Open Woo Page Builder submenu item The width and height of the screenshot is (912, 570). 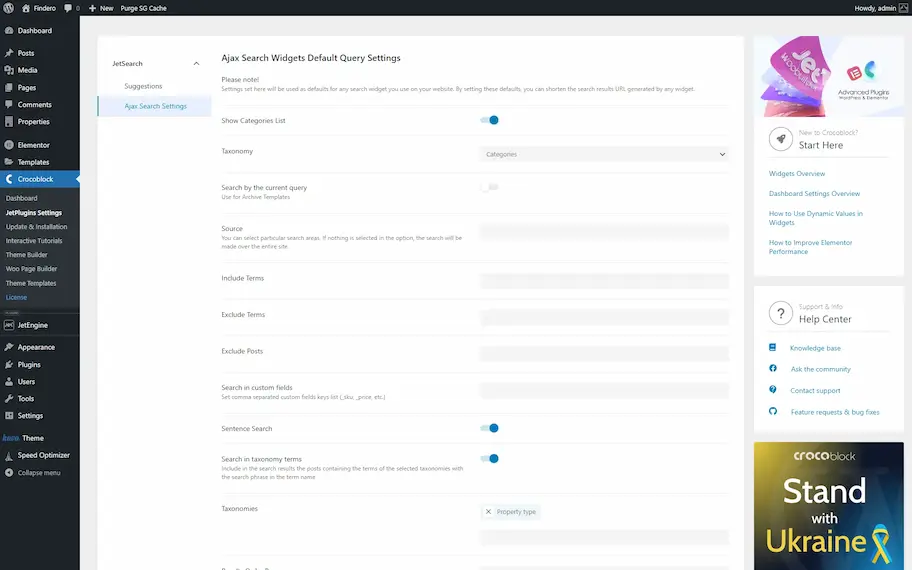(31, 269)
